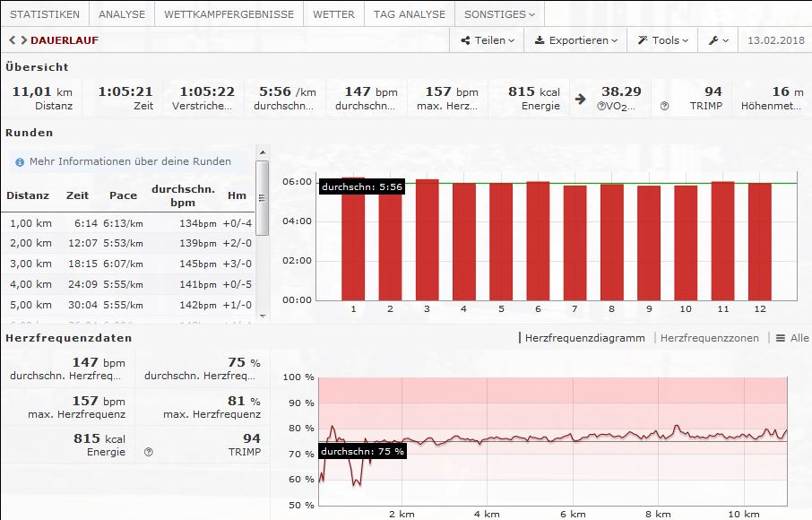Select the Herzfrequenzdiagramm view
The height and width of the screenshot is (520, 812).
tap(584, 338)
